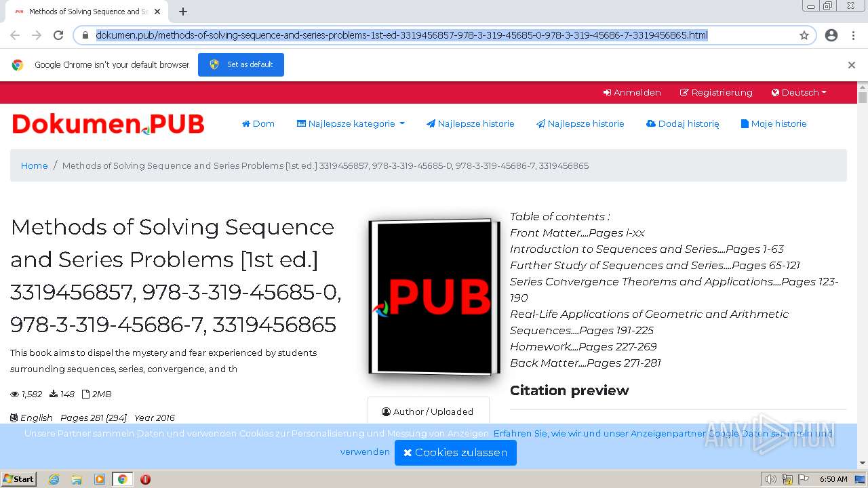Click the Front Matter....Pages i-xx contents line
Viewport: 868px width, 488px height.
tap(577, 233)
